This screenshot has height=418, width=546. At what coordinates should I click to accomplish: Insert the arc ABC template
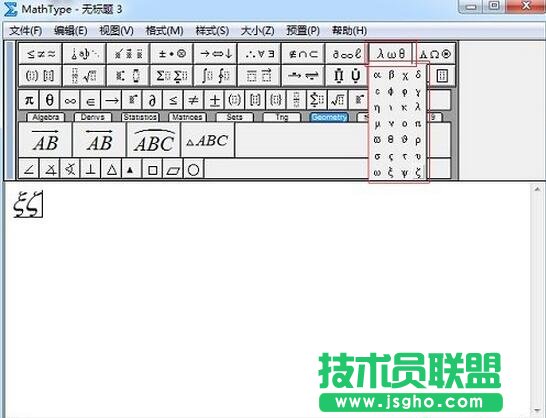pyautogui.click(x=154, y=140)
